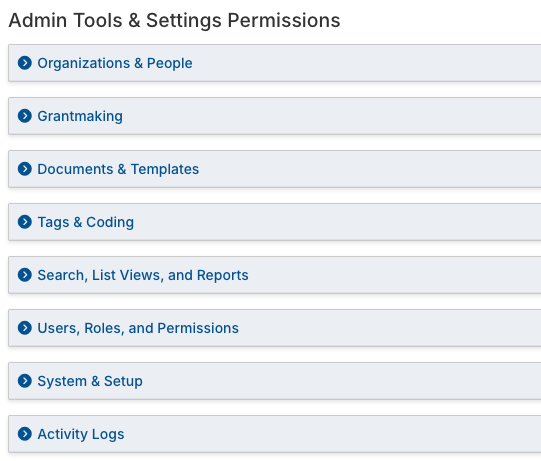
Task: Expand the Activity Logs section label
Action: click(x=81, y=434)
